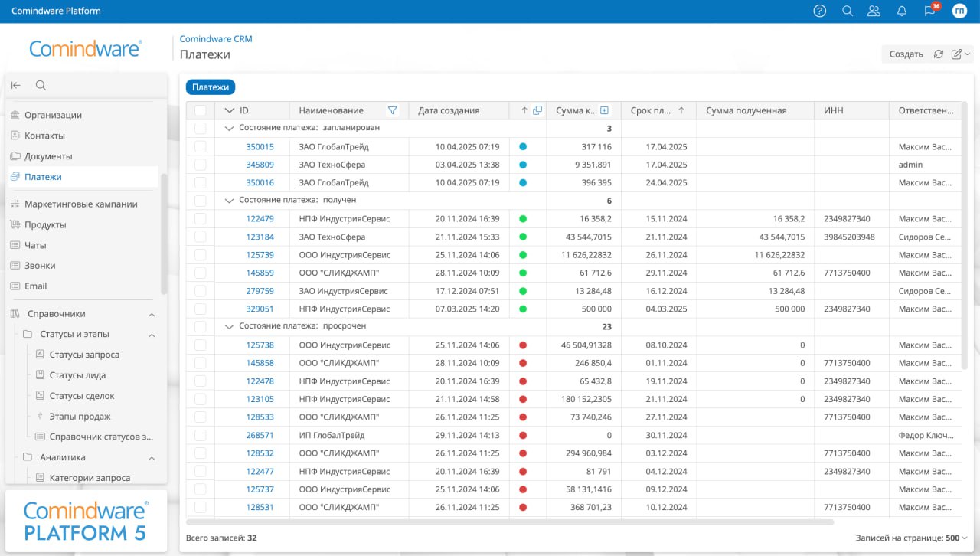This screenshot has height=556, width=980.
Task: Click the filter icon in Наименование column
Action: click(x=393, y=110)
